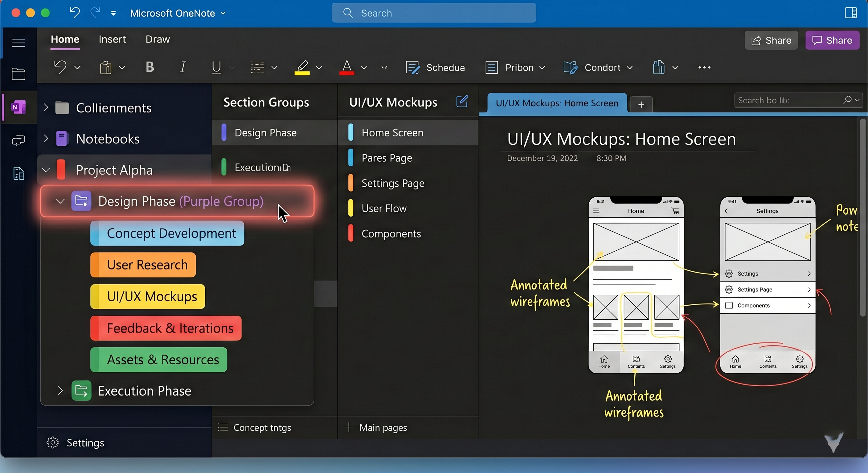Open the Pribon dropdown

click(x=515, y=67)
